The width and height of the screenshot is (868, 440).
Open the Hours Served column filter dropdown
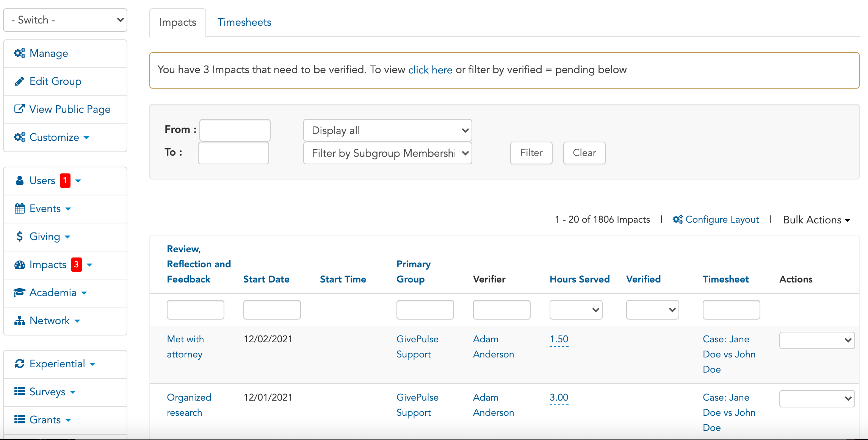click(576, 310)
